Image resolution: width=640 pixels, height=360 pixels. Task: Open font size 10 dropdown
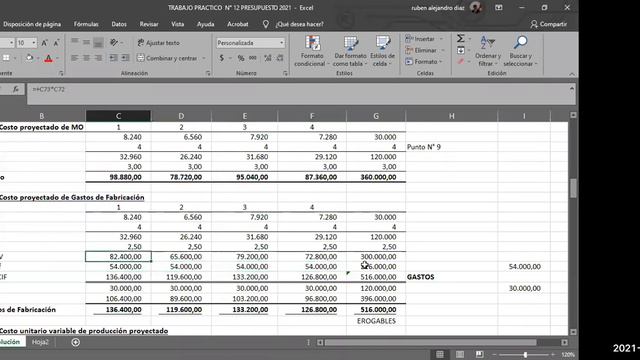[33, 43]
